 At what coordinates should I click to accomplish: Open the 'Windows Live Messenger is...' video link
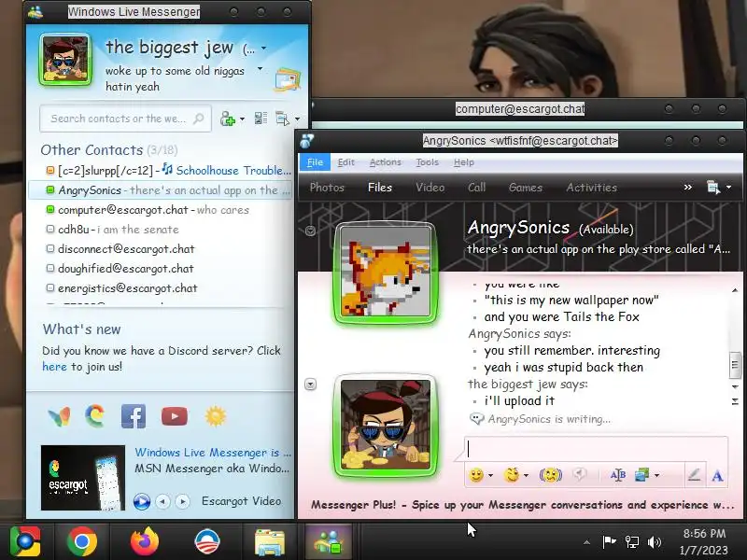[213, 453]
